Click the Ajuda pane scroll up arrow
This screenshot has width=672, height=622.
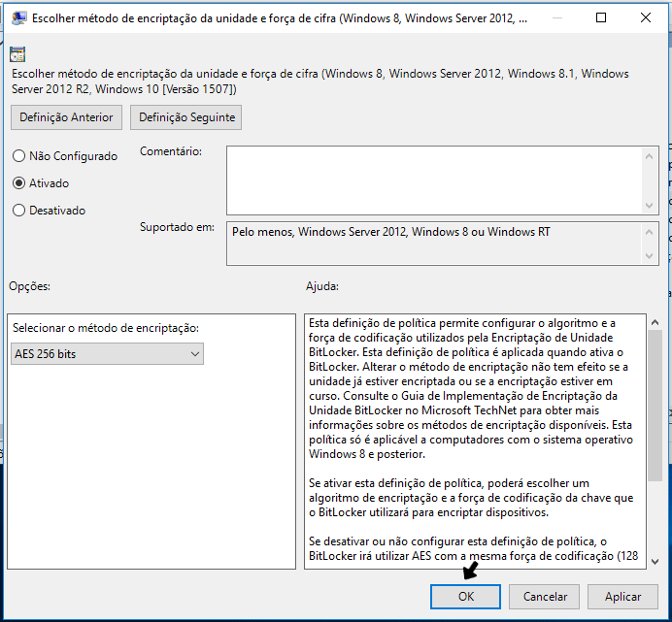tap(655, 322)
